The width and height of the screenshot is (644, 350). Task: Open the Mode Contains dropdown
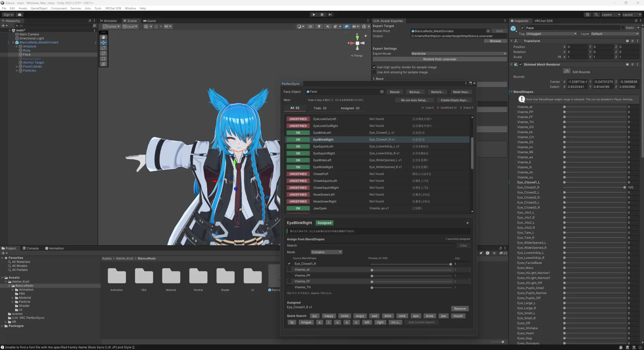[326, 252]
